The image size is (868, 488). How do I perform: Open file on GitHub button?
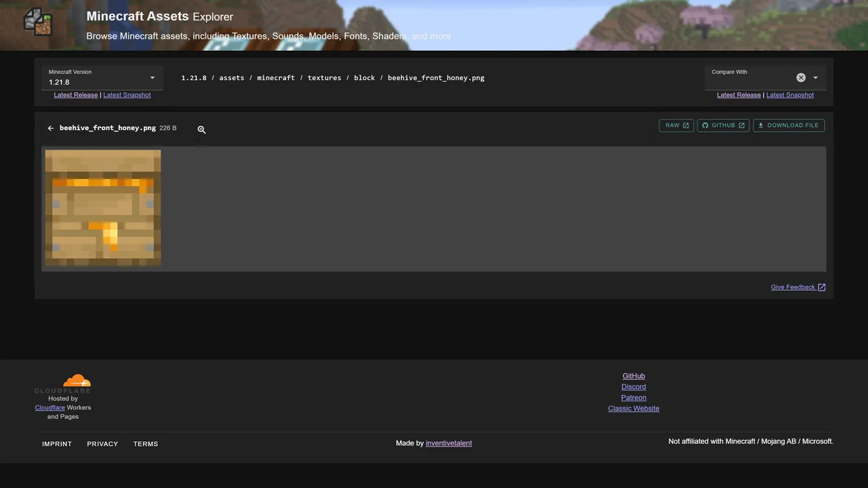723,125
